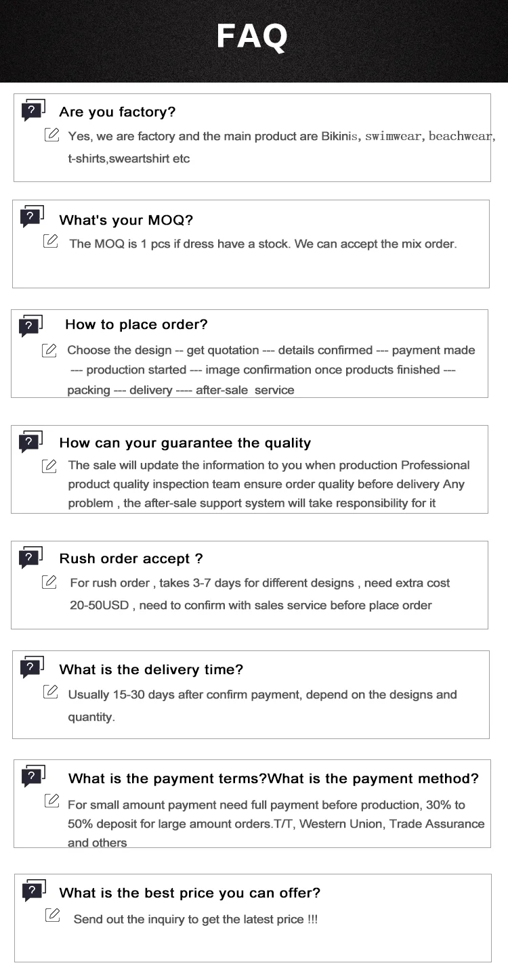
Task: Click the question bubble icon beside "Are you factory?"
Action: (33, 110)
